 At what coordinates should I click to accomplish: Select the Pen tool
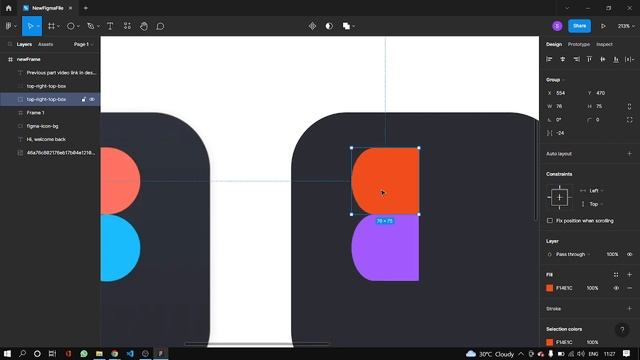coord(91,26)
